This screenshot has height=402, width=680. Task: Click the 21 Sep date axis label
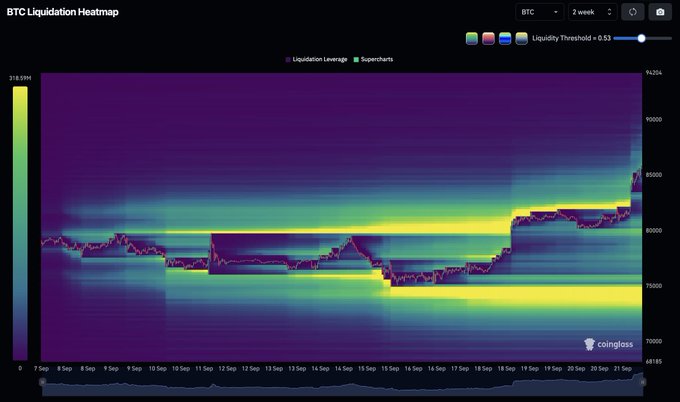tap(623, 369)
